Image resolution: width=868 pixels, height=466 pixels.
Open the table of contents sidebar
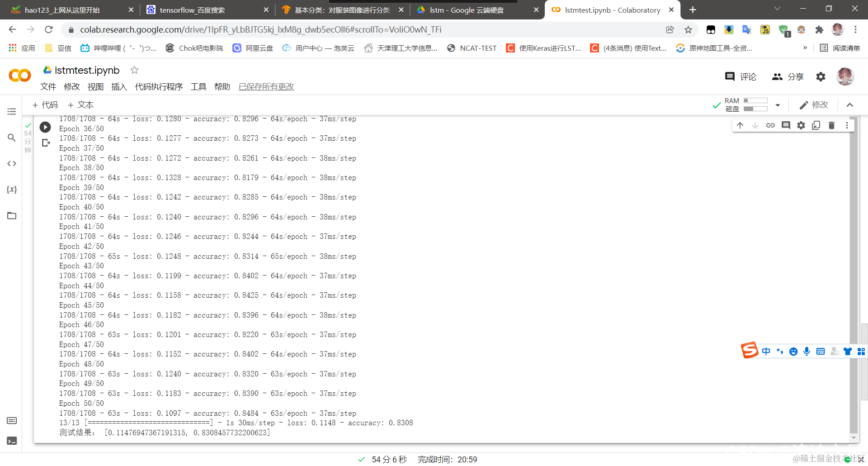(11, 111)
